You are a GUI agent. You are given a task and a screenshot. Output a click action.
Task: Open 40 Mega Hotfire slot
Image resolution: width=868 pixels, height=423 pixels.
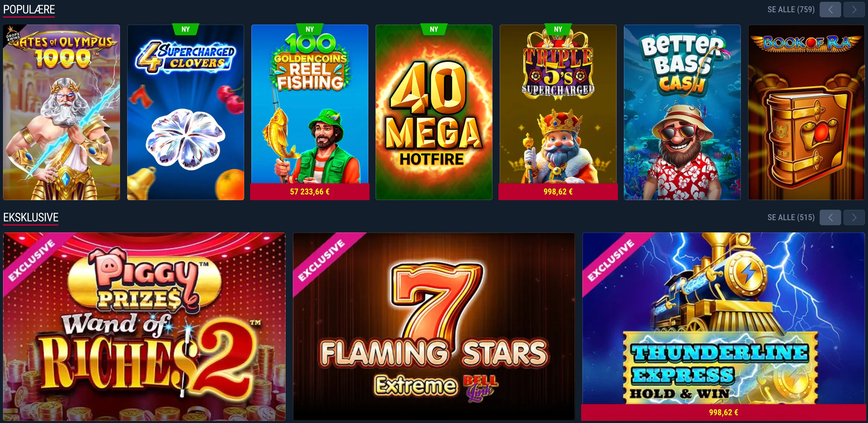(x=434, y=112)
